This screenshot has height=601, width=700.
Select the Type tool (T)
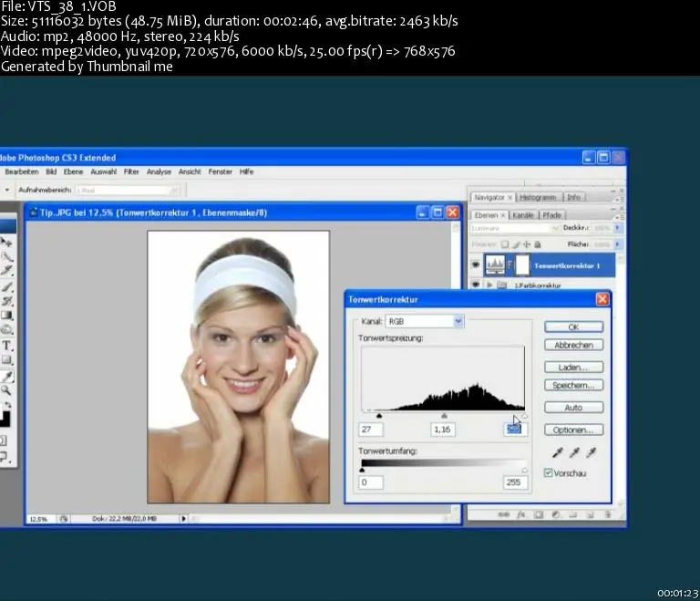(6, 345)
